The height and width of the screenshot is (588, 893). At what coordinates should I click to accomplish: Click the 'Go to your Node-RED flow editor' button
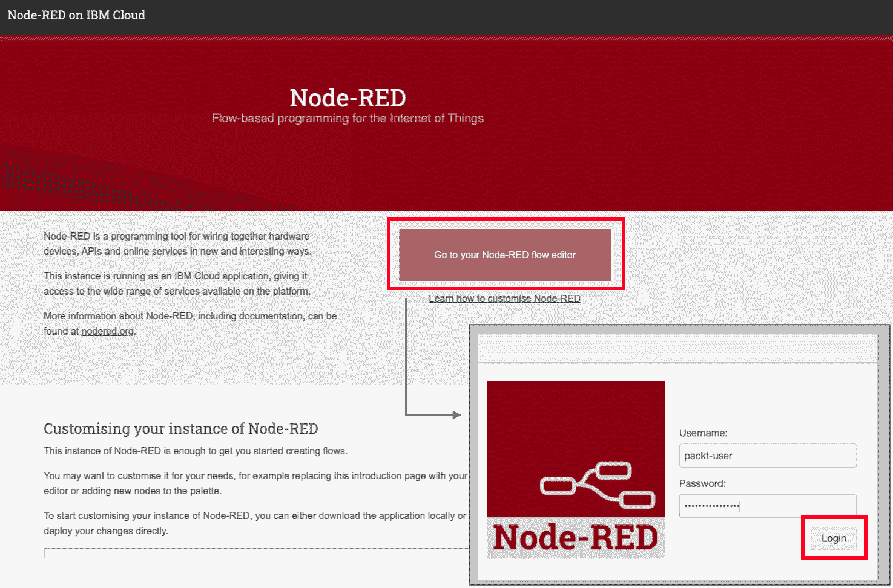(x=505, y=255)
